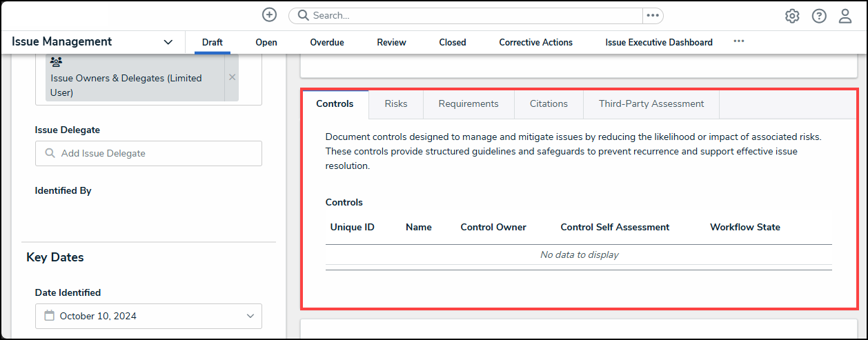
Task: Click the Issue Delegate label
Action: coord(68,130)
